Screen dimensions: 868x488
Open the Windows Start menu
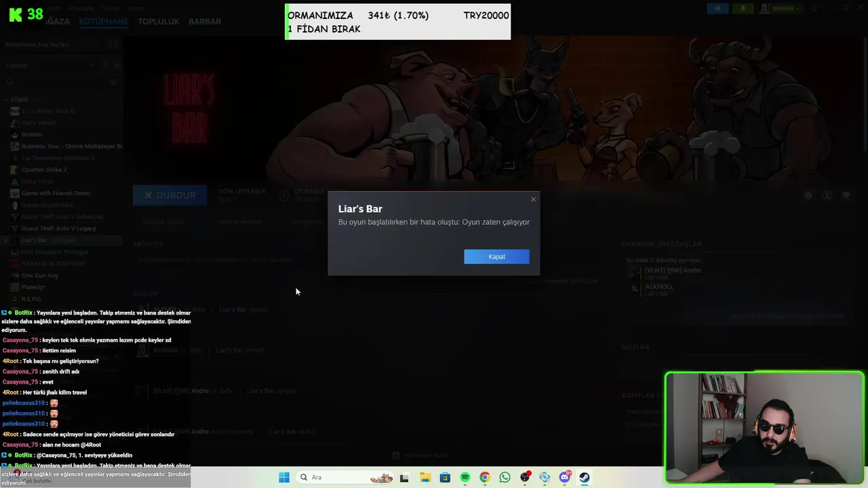pos(284,477)
